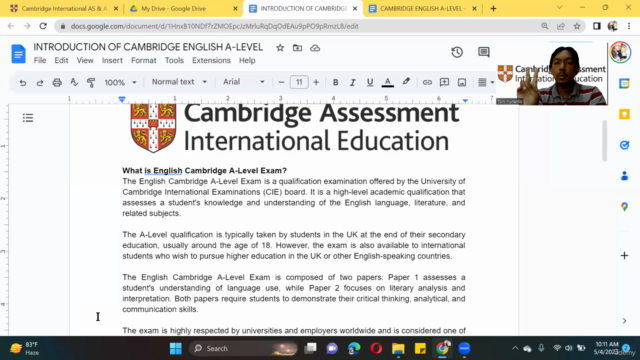
Task: Switch to Cambridge International AS & A tab
Action: click(x=64, y=8)
